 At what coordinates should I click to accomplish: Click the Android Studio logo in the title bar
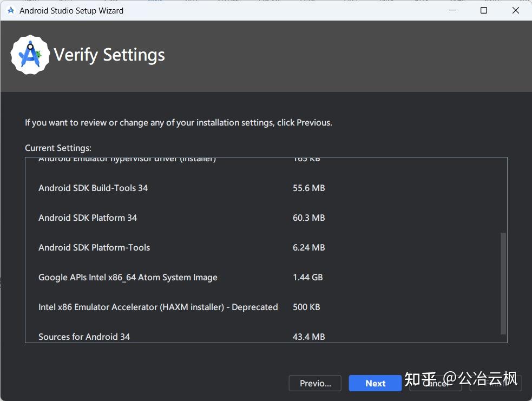pyautogui.click(x=9, y=10)
